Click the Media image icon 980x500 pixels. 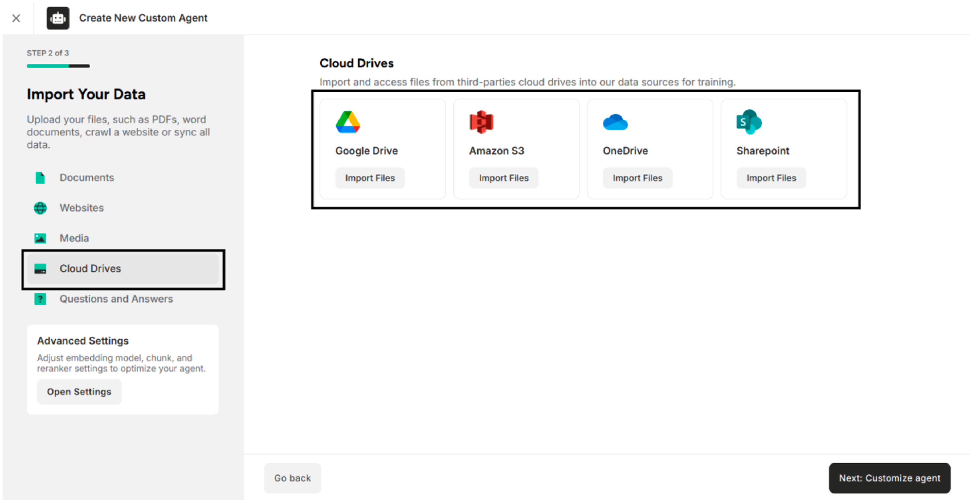pos(40,238)
